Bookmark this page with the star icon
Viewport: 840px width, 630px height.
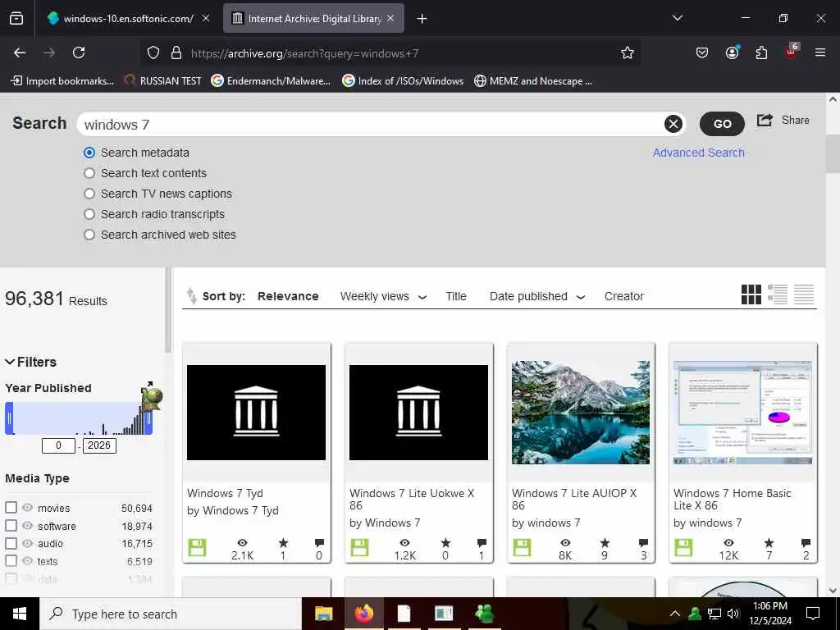(x=628, y=52)
